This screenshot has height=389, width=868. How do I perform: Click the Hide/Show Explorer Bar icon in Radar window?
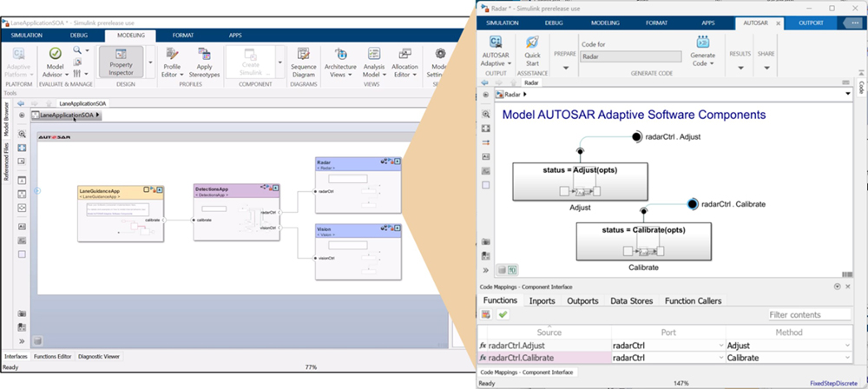pyautogui.click(x=485, y=95)
